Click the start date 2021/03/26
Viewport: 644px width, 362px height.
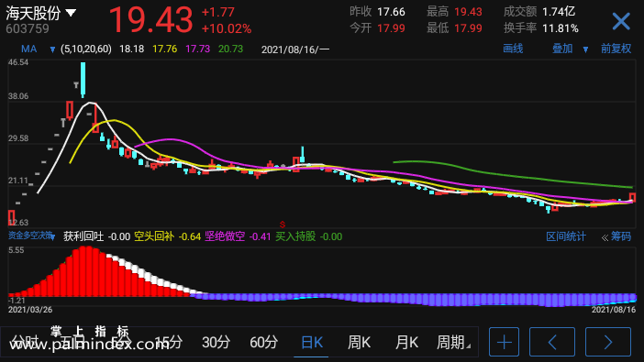click(30, 310)
